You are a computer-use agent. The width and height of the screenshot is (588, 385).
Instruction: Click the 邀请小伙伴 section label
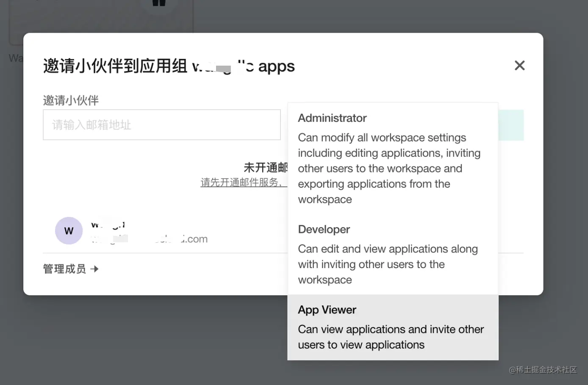[70, 100]
